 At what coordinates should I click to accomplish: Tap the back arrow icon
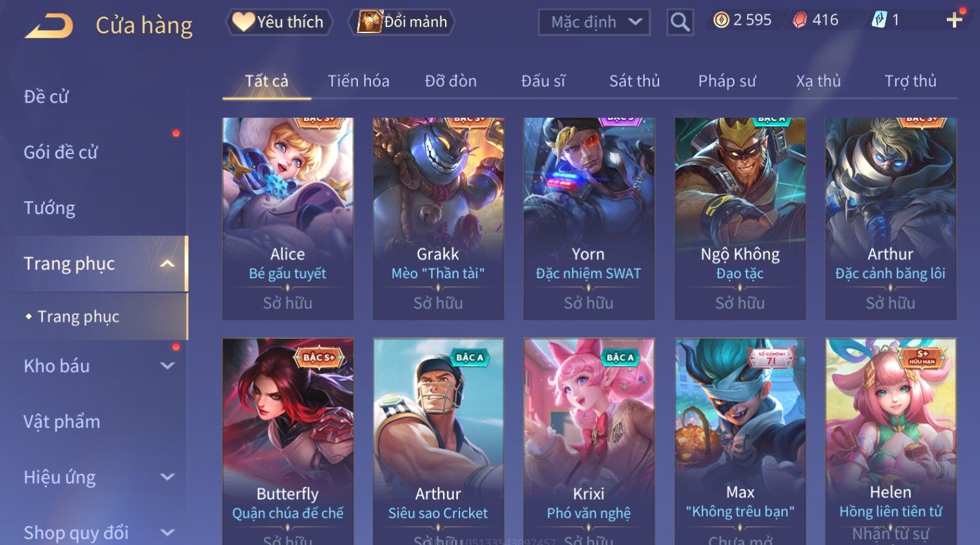click(x=49, y=26)
